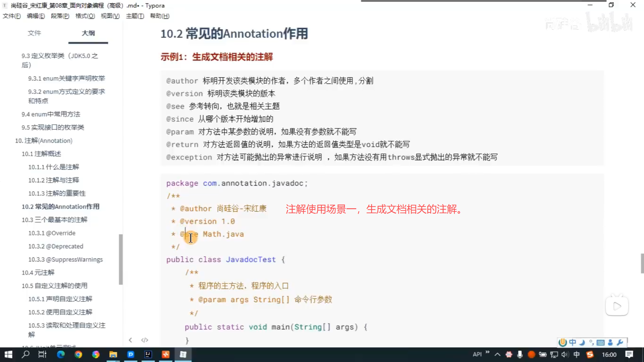
Task: Expand the taskbar toolbar overflow chevrons
Action: (487, 352)
